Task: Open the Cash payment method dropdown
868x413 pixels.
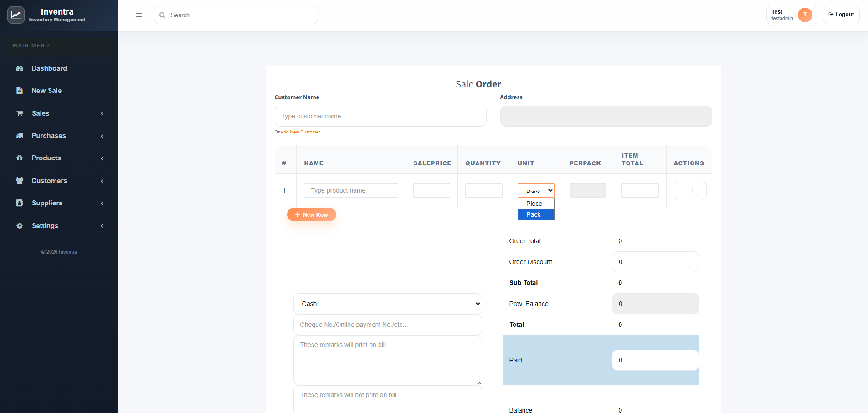Action: coord(387,304)
